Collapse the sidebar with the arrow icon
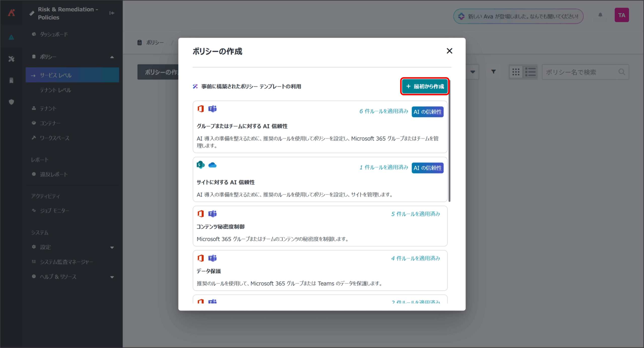 click(112, 13)
